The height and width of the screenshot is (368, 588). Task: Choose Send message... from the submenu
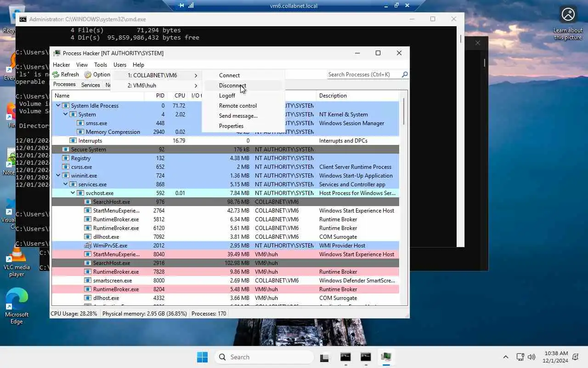pos(243,116)
